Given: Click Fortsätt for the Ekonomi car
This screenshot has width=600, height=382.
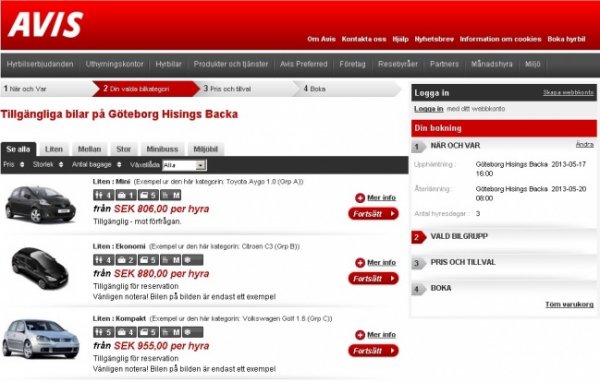Looking at the screenshot, I should (373, 278).
